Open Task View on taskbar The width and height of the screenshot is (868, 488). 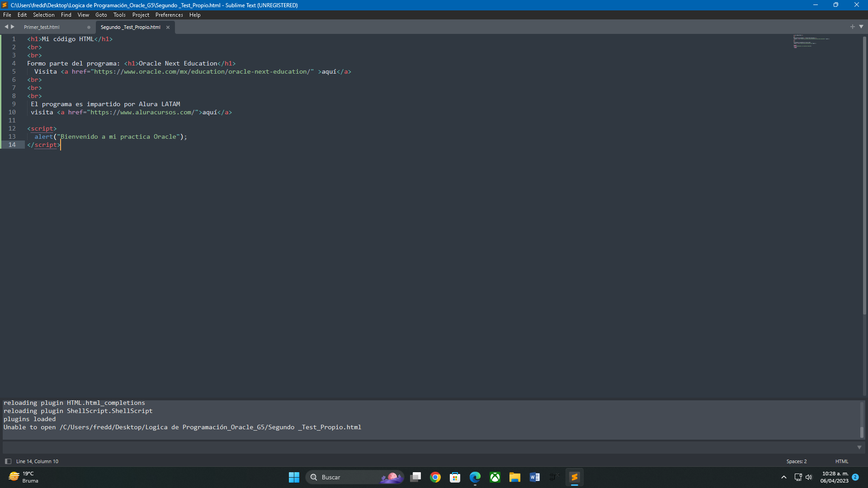(415, 477)
